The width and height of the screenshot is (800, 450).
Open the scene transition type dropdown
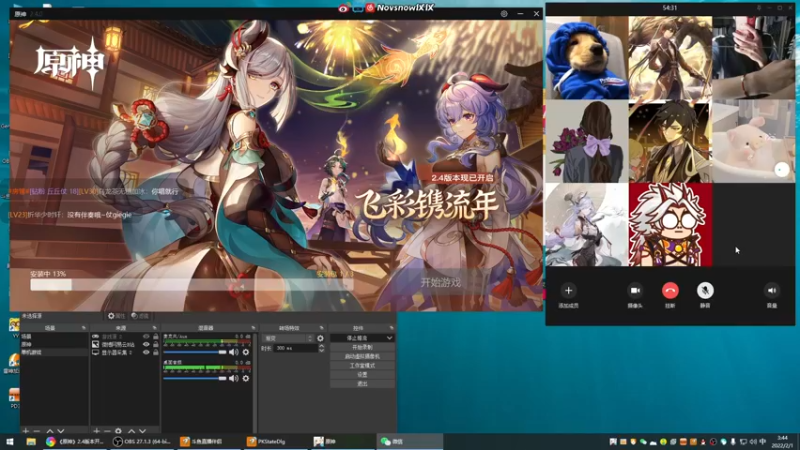(x=288, y=338)
